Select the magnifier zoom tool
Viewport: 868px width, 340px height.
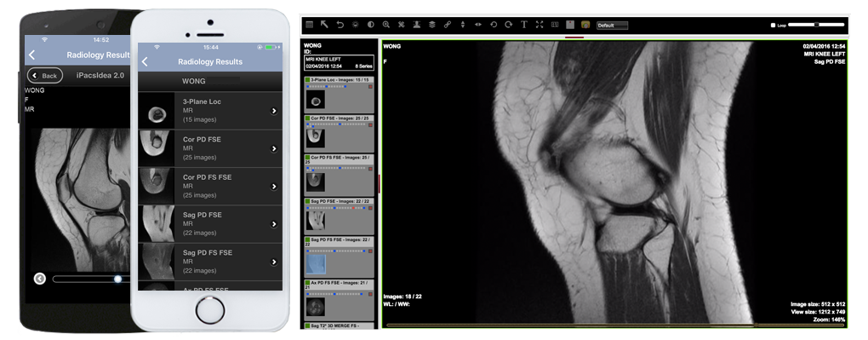(385, 25)
